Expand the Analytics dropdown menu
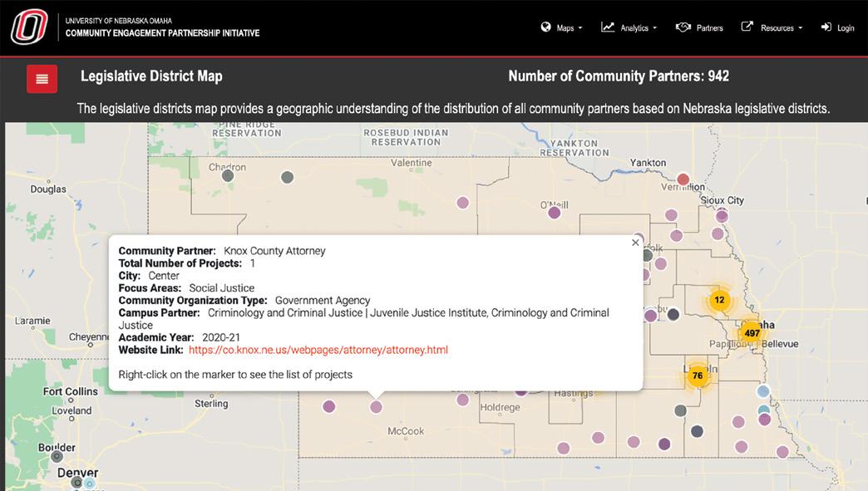 (x=629, y=27)
